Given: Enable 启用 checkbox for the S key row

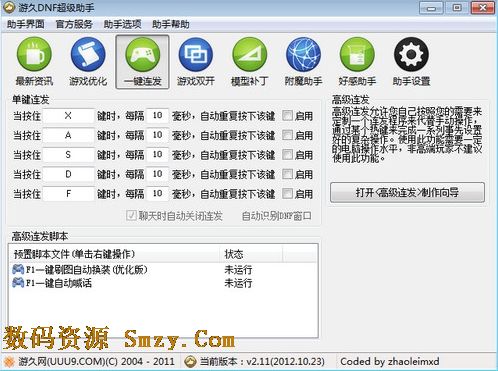Looking at the screenshot, I should [287, 154].
